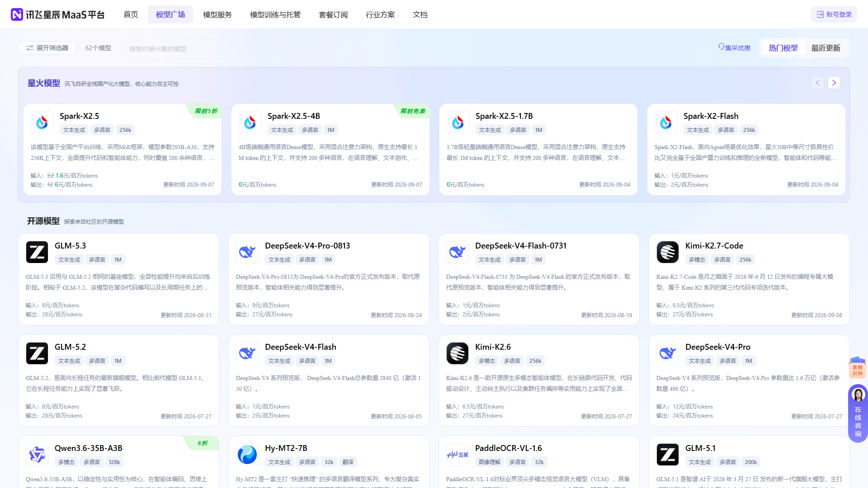Click 更新时间 2026-08-24 on DeepSeek-V4-Pro-0813
Viewport: 868px width, 488px height.
click(396, 315)
